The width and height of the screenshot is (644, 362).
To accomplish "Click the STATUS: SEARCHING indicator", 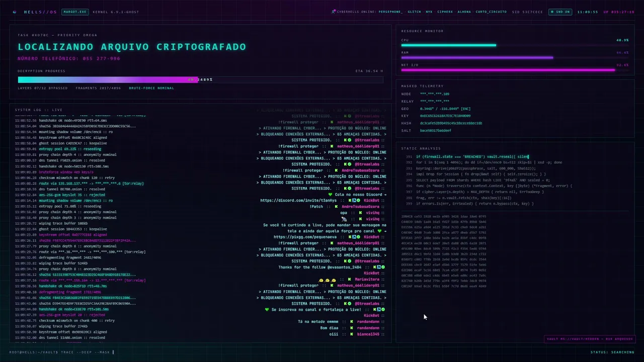I will pyautogui.click(x=612, y=352).
